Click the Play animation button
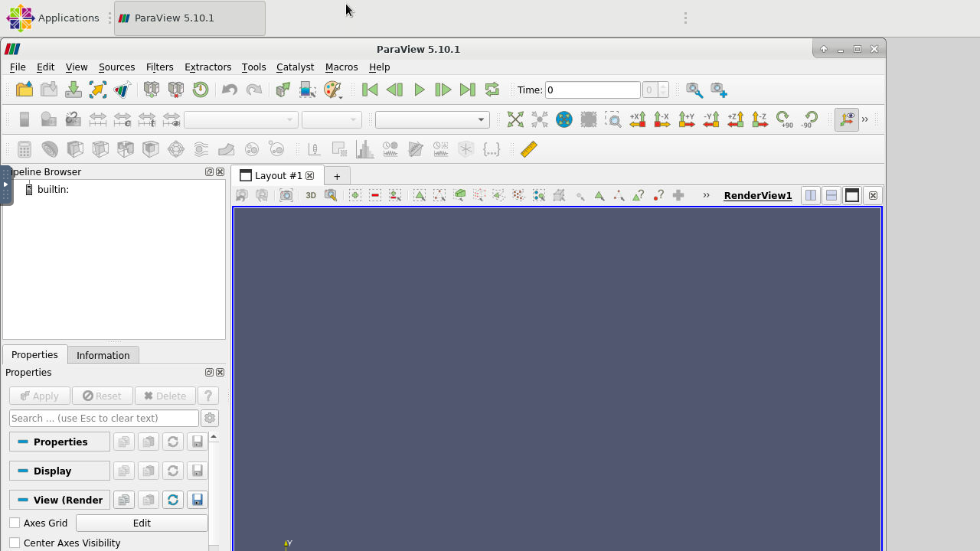980x551 pixels. pyautogui.click(x=419, y=90)
